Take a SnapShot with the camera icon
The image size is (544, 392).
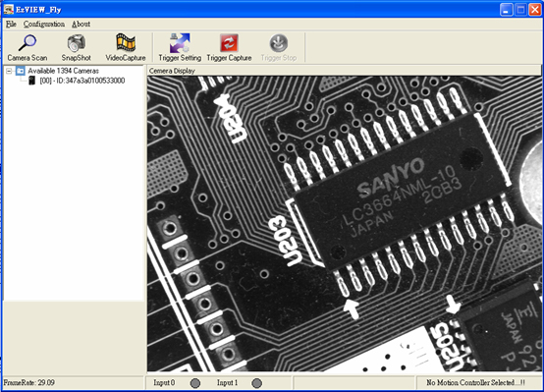77,42
